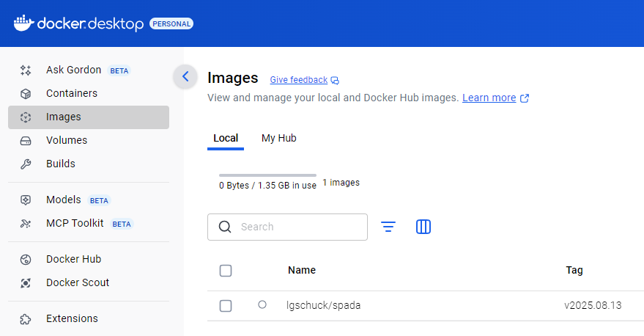Open the Models section icon
The width and height of the screenshot is (644, 336).
click(26, 200)
